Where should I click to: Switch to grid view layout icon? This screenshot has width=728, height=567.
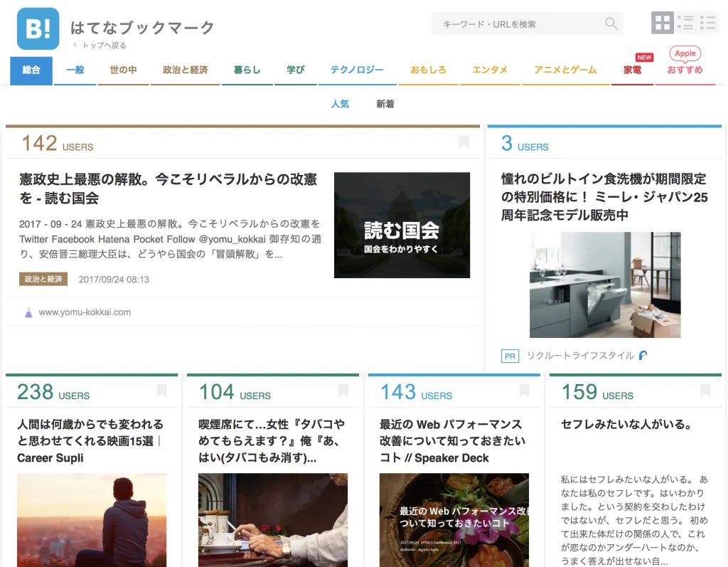662,22
